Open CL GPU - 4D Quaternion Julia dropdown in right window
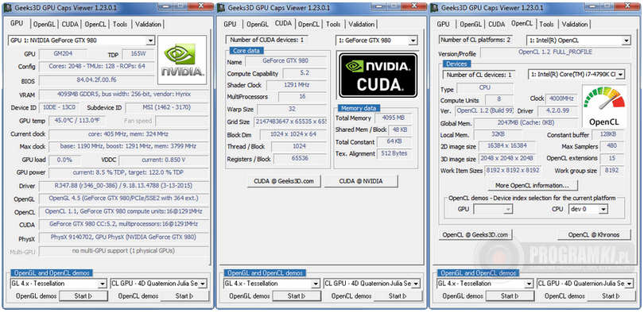This screenshot has width=644, height=313. 585,284
